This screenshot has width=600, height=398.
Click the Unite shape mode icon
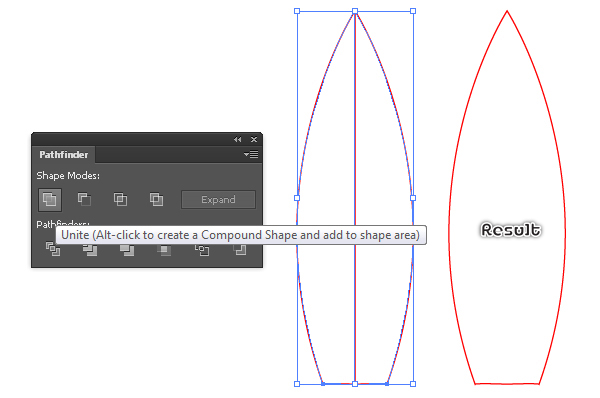(50, 199)
